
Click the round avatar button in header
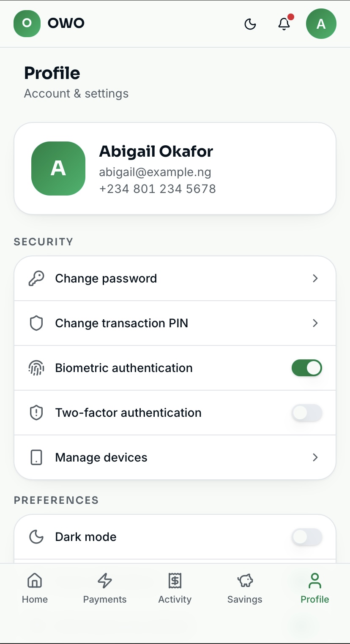click(x=321, y=24)
